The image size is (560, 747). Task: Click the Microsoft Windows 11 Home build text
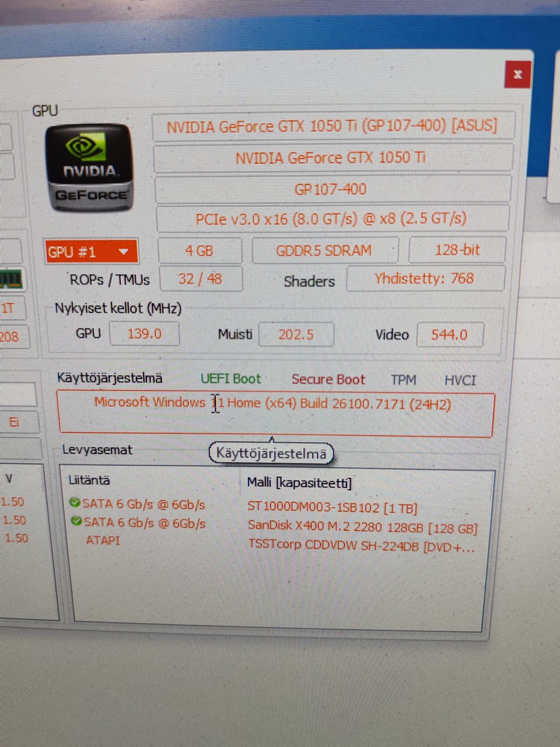point(273,403)
